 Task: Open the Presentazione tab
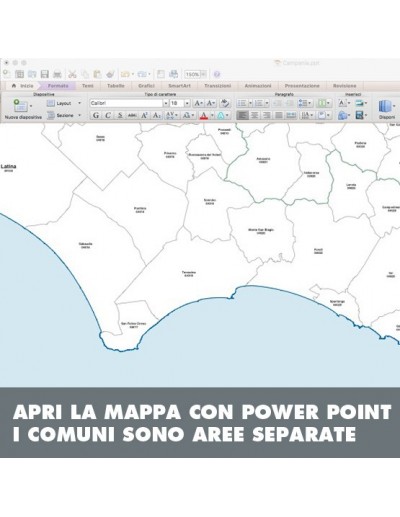[302, 86]
